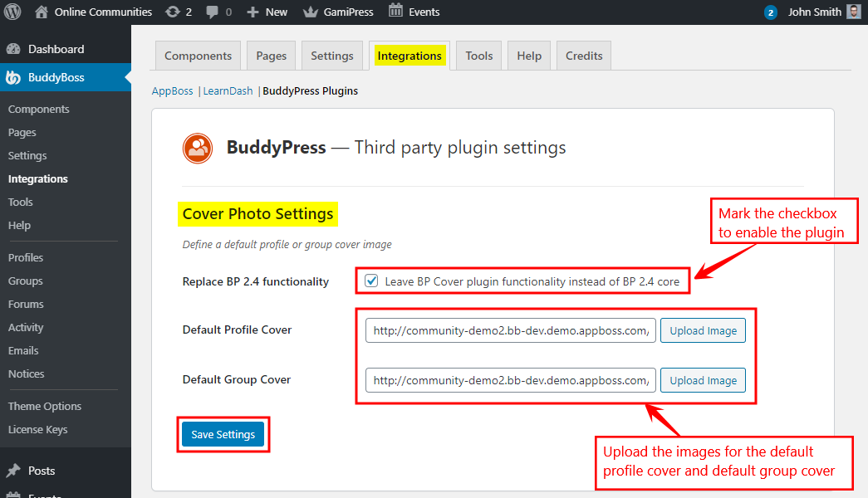Screen dimensions: 868x498
Task: Click the Save Settings button
Action: [x=223, y=434]
